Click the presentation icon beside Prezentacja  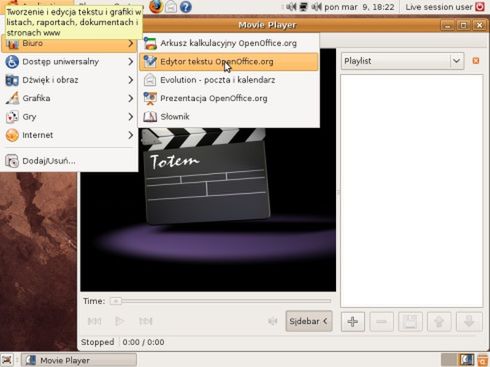click(150, 98)
